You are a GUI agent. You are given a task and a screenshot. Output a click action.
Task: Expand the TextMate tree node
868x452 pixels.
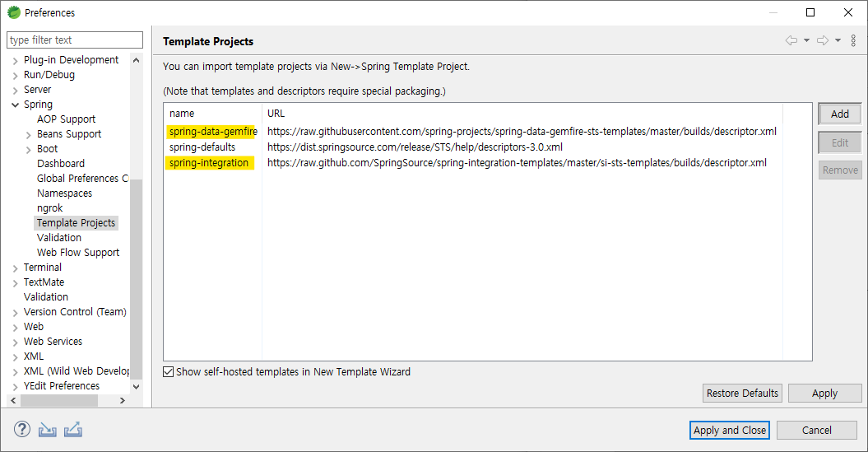[x=15, y=283]
